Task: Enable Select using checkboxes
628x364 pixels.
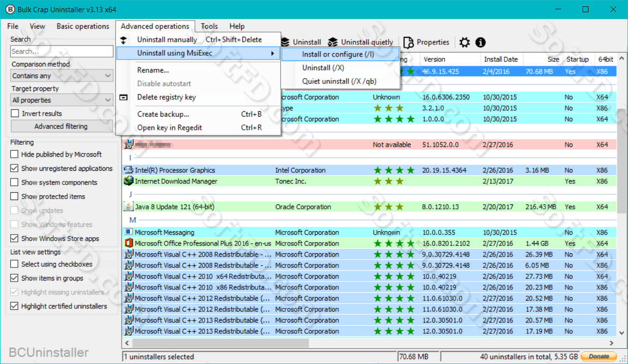Action: coord(15,264)
